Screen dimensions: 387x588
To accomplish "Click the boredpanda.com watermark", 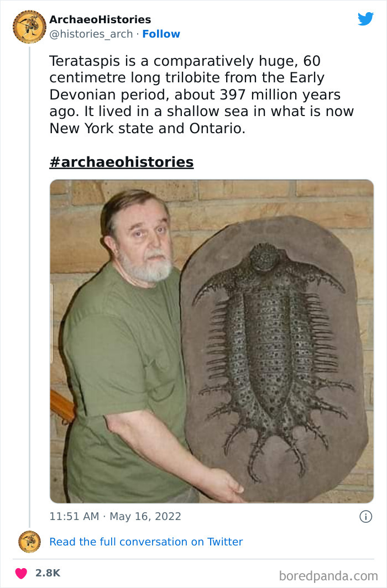I will click(x=328, y=574).
